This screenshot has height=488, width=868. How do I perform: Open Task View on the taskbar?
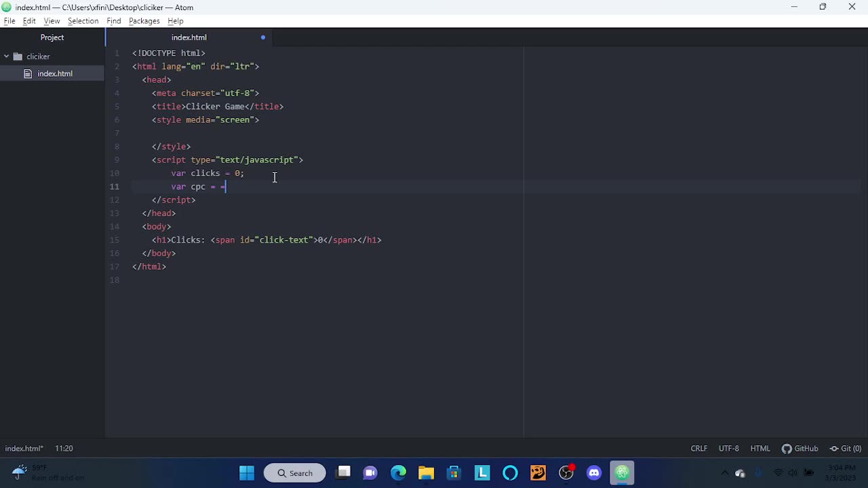[x=344, y=473]
